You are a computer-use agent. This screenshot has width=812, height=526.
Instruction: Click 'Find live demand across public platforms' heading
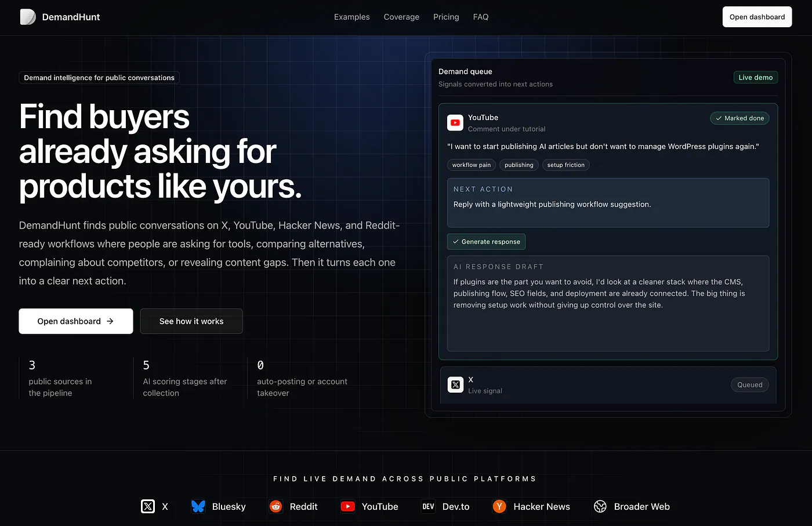(x=405, y=479)
